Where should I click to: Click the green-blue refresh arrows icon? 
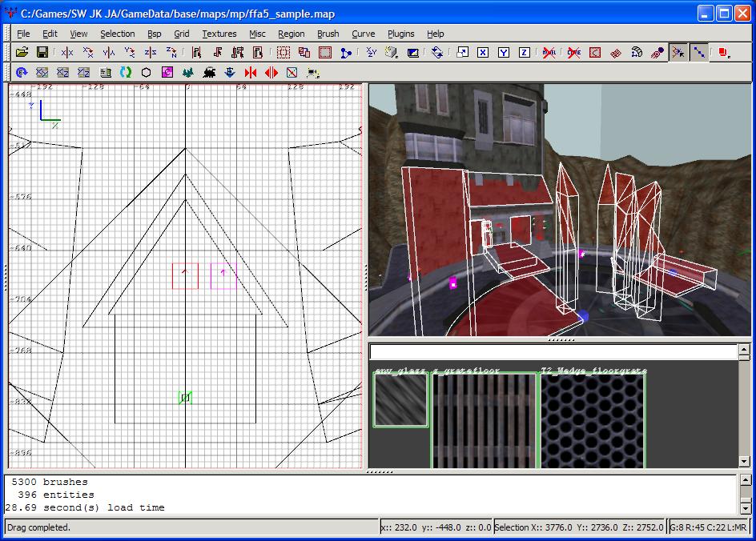point(126,73)
